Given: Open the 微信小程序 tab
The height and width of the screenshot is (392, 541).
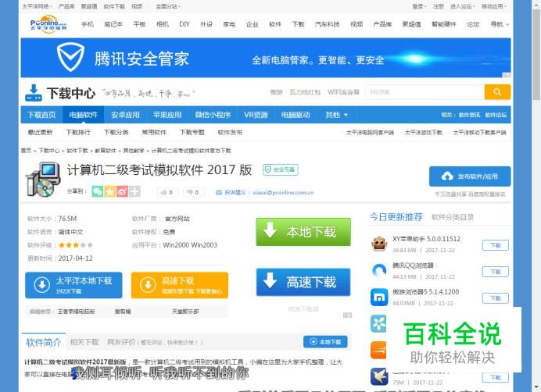Looking at the screenshot, I should tap(213, 115).
